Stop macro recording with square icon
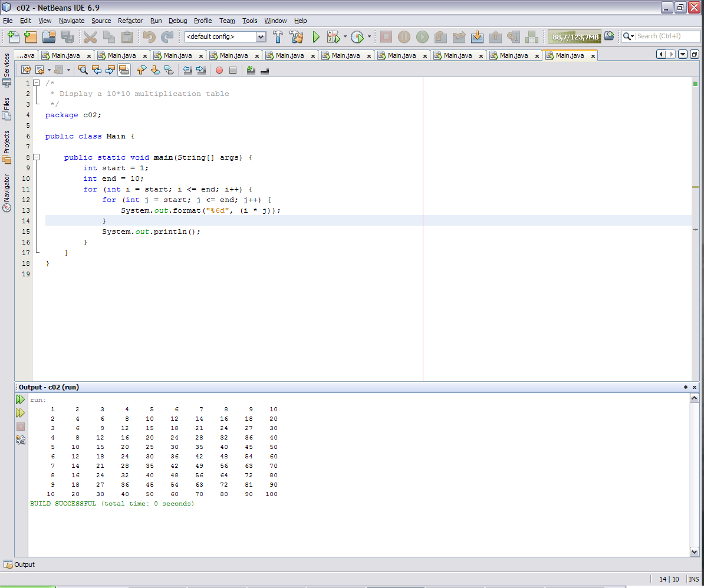This screenshot has width=704, height=588. click(233, 70)
